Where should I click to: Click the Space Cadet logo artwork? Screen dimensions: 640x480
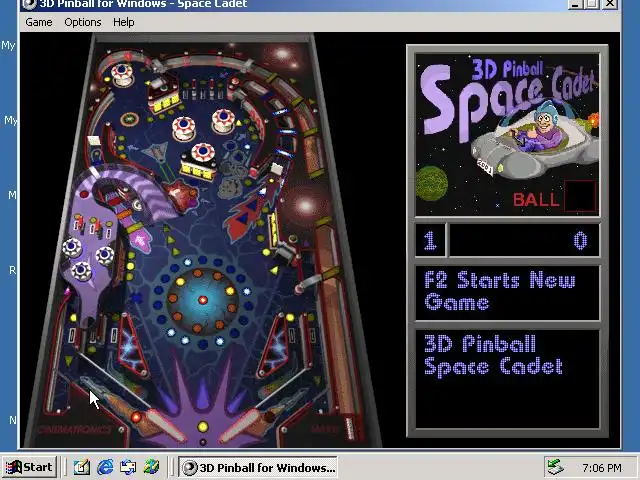click(507, 135)
